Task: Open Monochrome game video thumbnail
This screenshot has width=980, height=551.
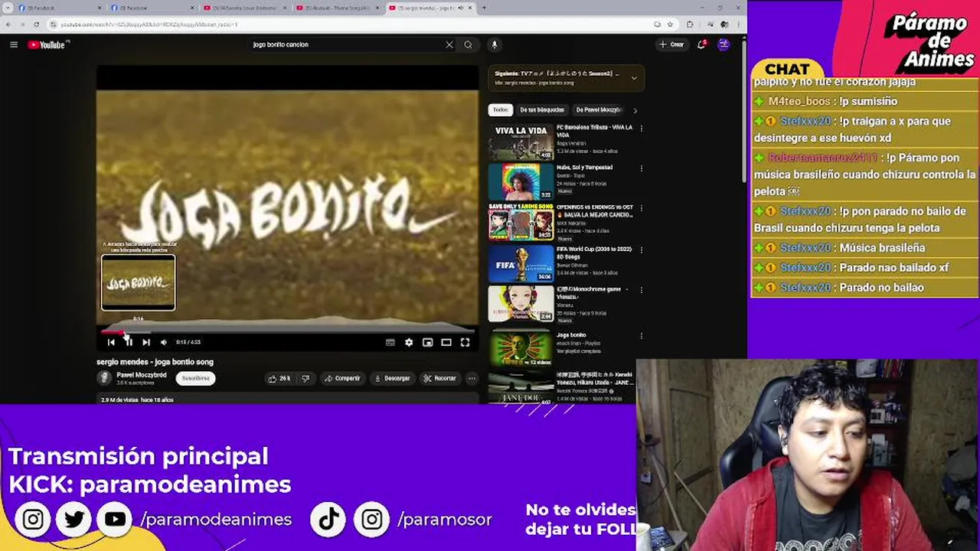Action: [521, 304]
